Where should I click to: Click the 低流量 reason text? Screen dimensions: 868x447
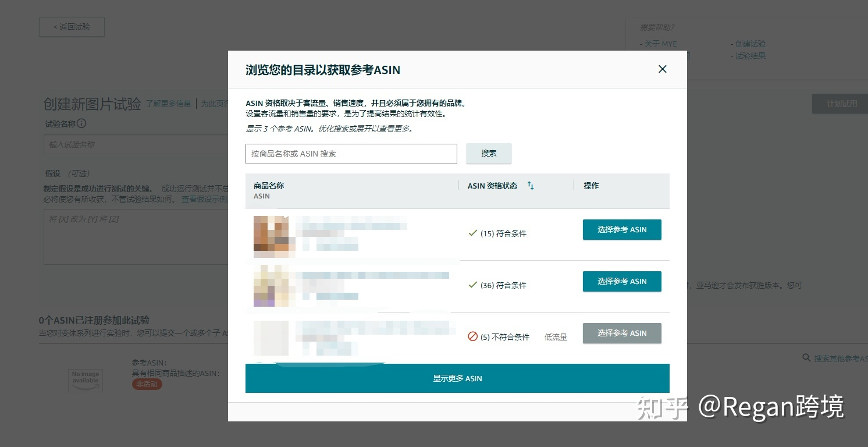(x=556, y=337)
